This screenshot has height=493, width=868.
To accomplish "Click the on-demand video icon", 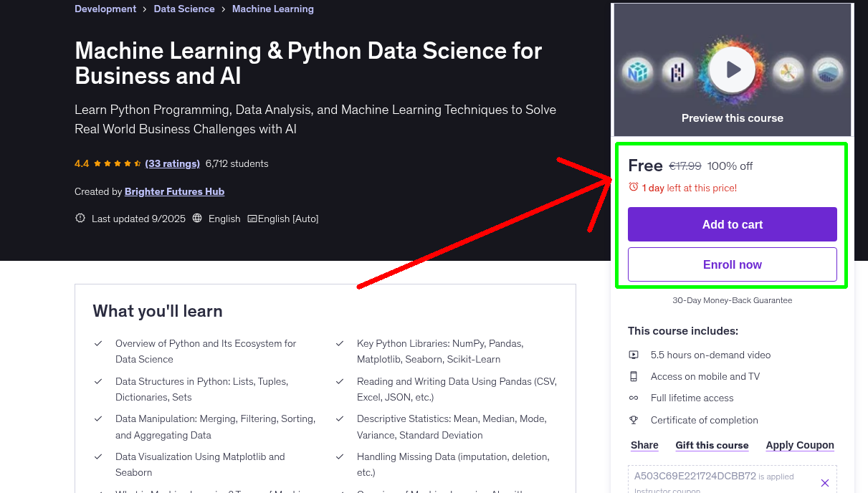I will point(634,354).
